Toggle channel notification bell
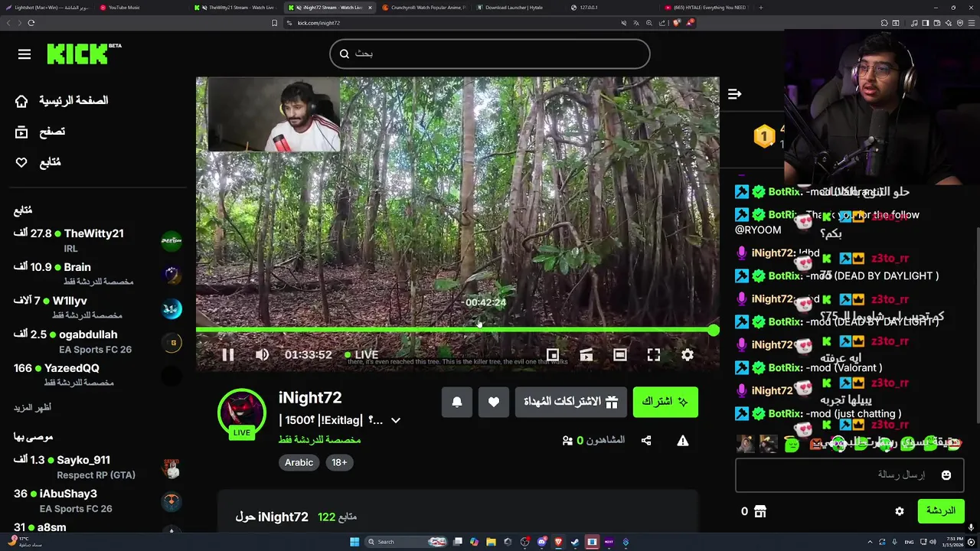This screenshot has width=980, height=551. point(457,402)
